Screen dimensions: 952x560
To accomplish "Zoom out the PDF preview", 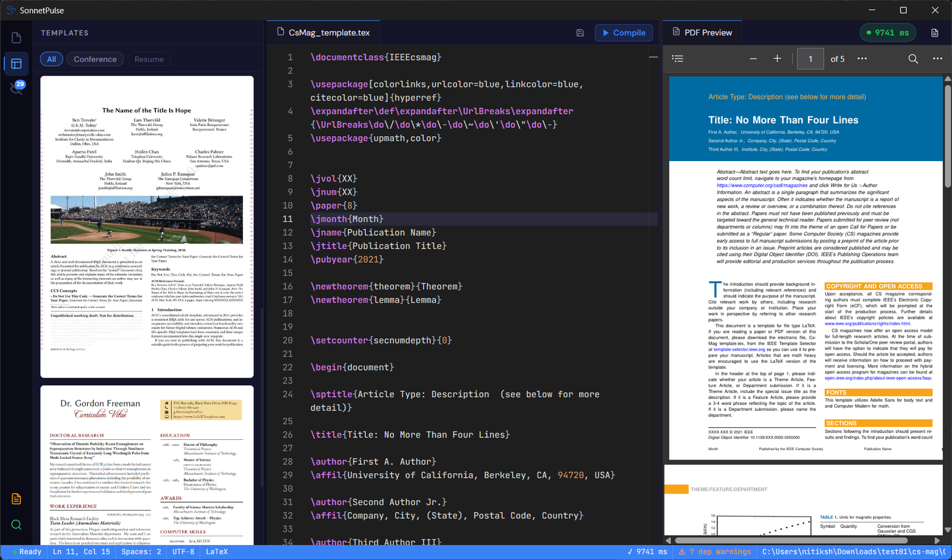I will click(x=753, y=58).
